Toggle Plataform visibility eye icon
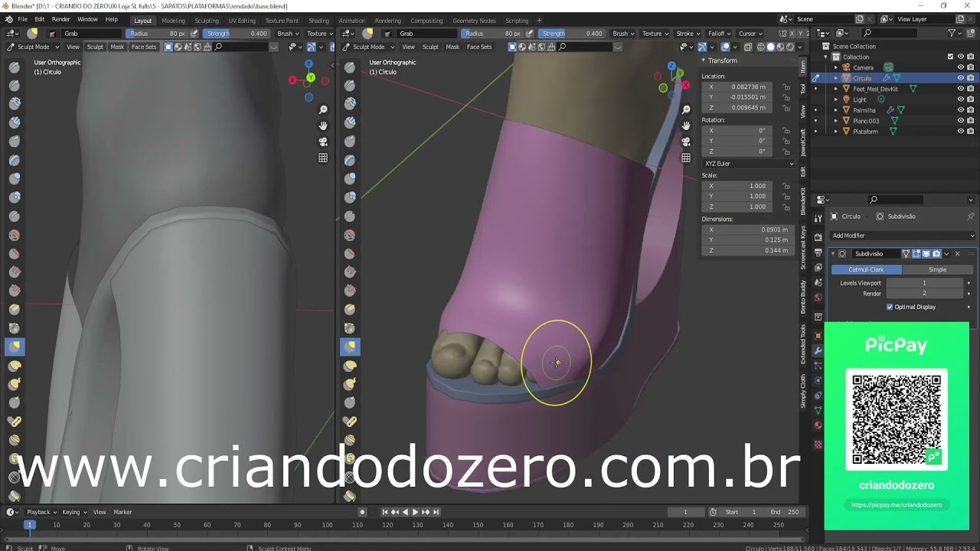 [961, 132]
